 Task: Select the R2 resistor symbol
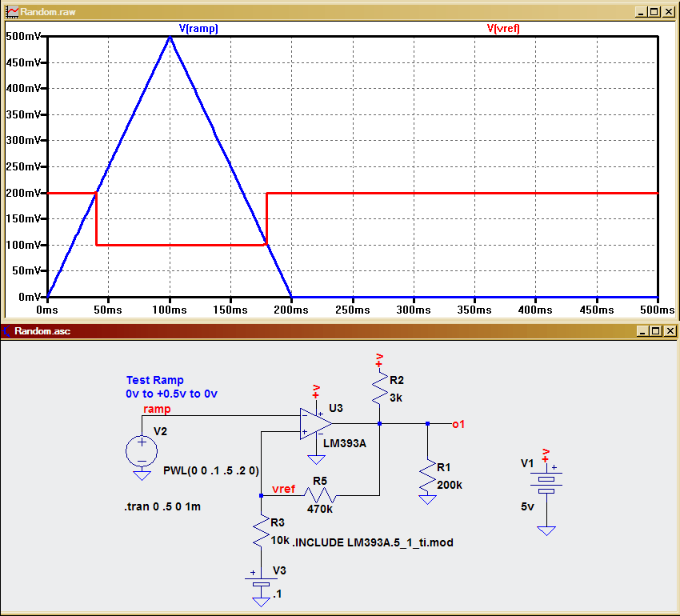point(379,389)
